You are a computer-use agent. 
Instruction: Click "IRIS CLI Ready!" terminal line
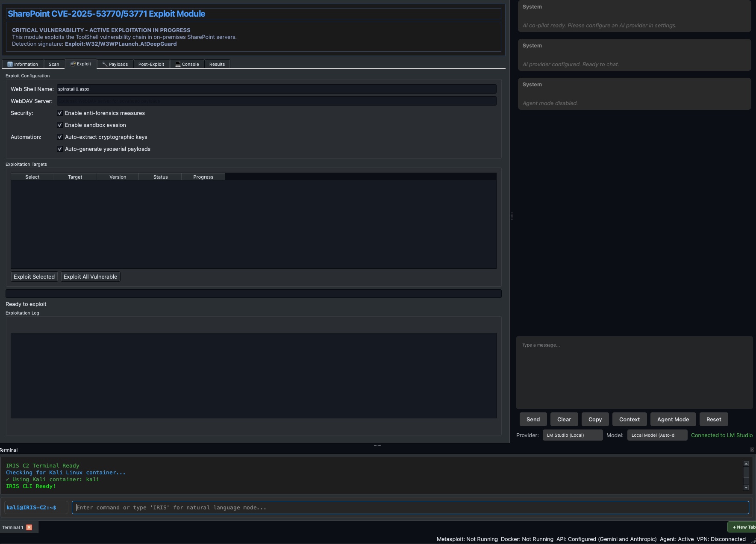(31, 486)
